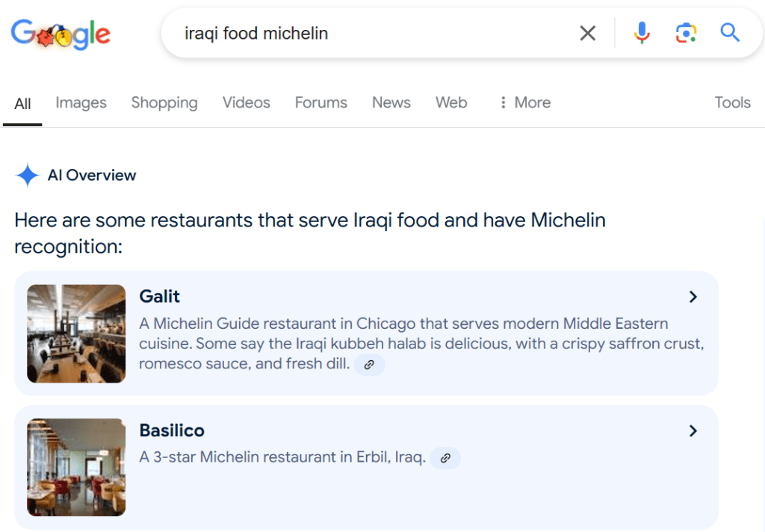Viewport: 765px width, 532px height.
Task: Clear the search query with X
Action: pos(588,34)
